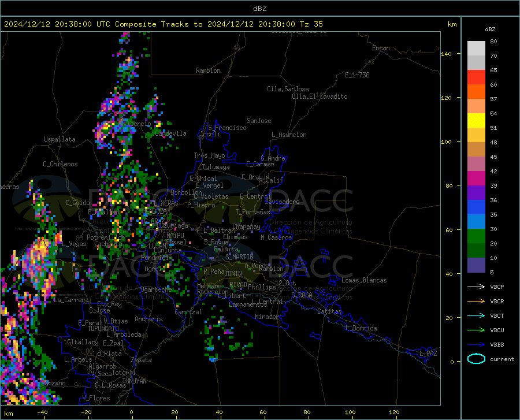Select the 65 dBZ red color swatch
The image size is (520, 420).
pyautogui.click(x=476, y=77)
